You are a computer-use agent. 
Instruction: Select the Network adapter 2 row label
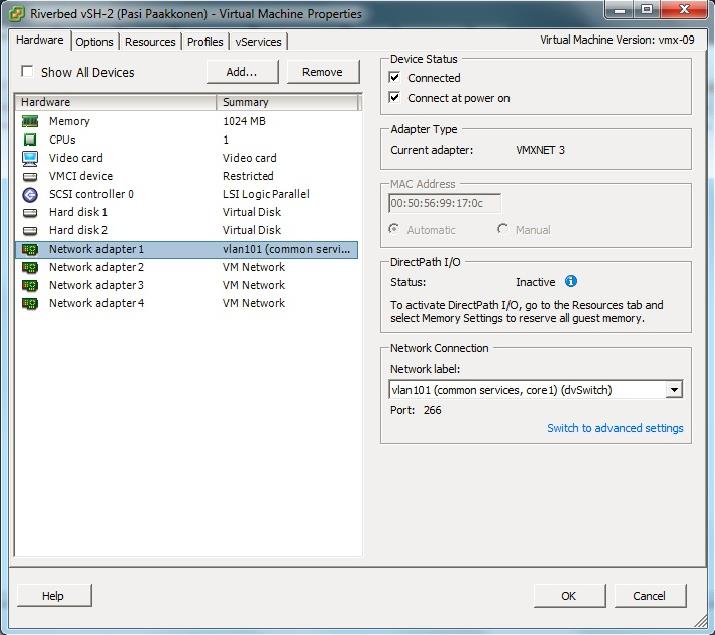(x=96, y=267)
